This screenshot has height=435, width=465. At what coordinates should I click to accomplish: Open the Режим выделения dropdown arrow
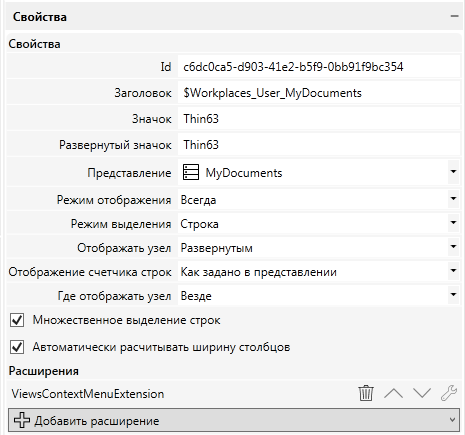coord(453,223)
